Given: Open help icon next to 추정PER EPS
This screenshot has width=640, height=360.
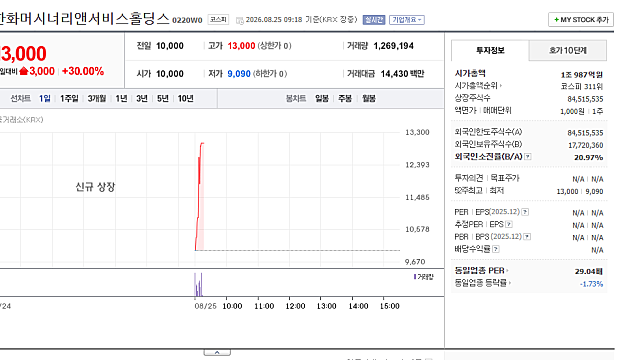Looking at the screenshot, I should point(509,224).
